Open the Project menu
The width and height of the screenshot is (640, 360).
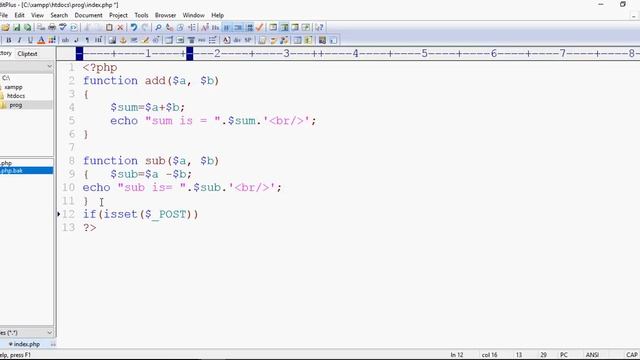tap(118, 15)
